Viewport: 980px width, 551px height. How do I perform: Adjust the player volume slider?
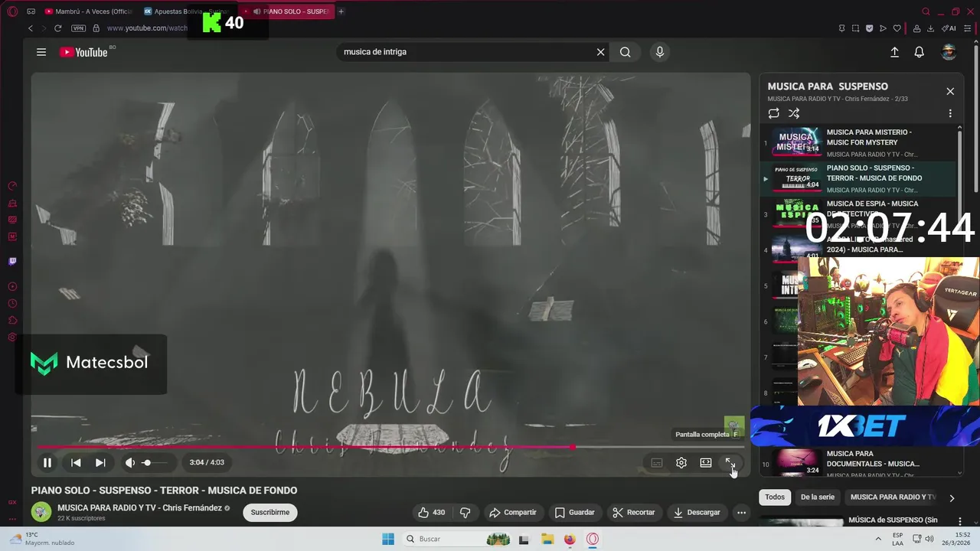point(155,462)
